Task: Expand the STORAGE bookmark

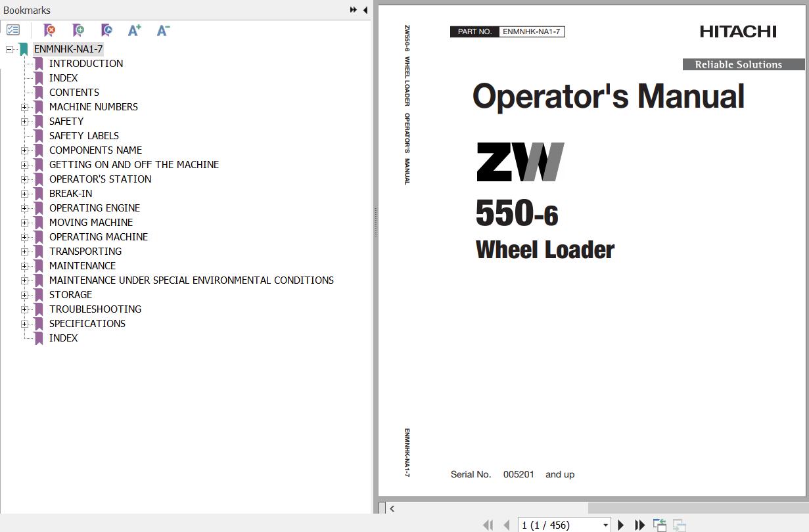Action: (x=24, y=295)
